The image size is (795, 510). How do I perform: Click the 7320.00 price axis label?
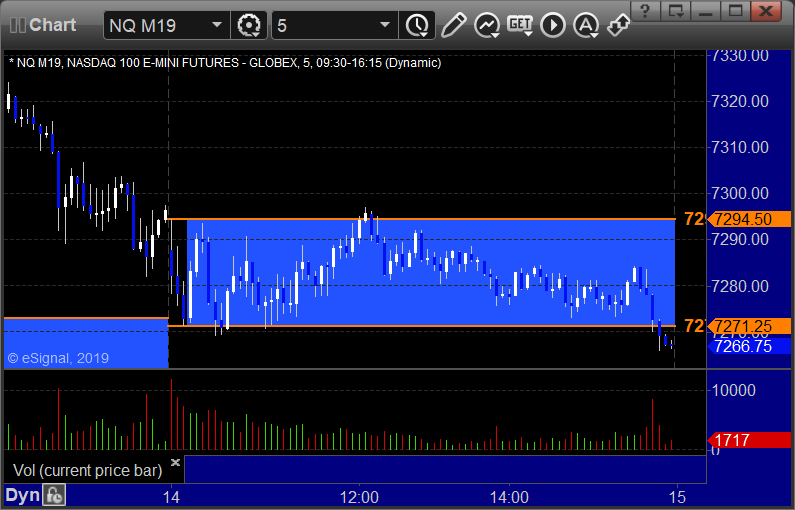740,101
